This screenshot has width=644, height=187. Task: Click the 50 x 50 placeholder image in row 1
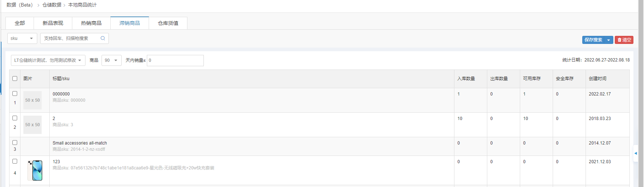(33, 100)
